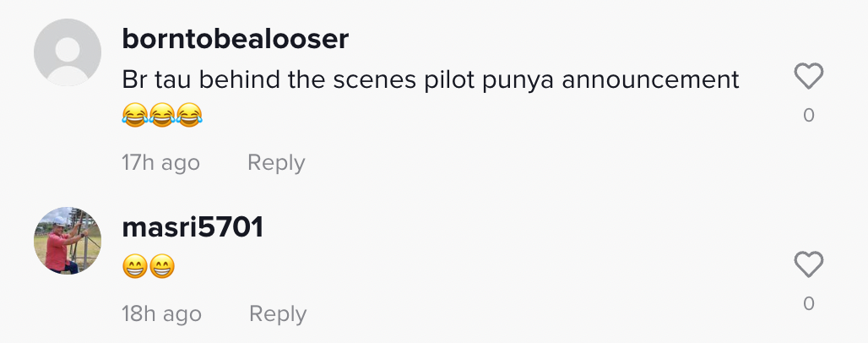
Task: Click the 17h ago timestamp
Action: point(161,162)
